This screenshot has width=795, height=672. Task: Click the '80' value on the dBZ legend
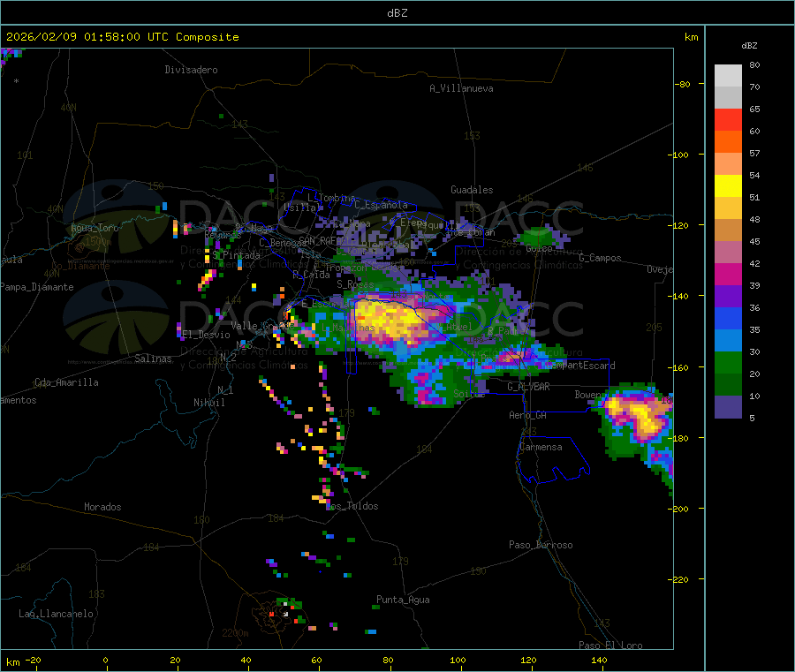[754, 64]
